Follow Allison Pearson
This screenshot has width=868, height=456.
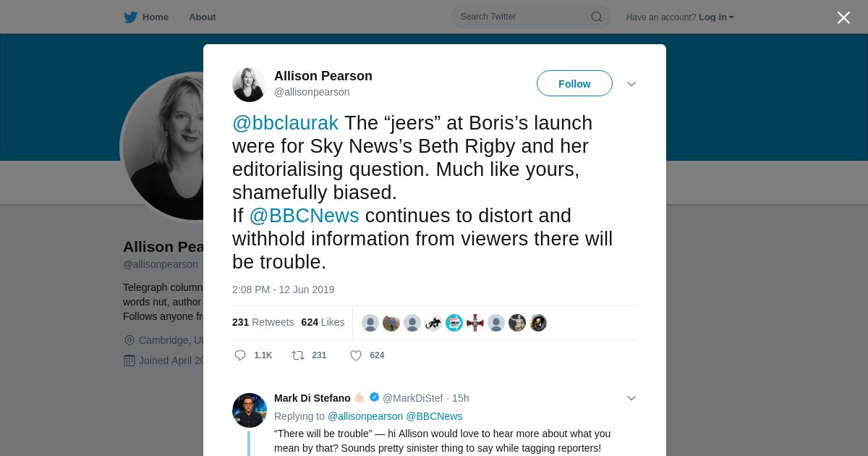(574, 83)
